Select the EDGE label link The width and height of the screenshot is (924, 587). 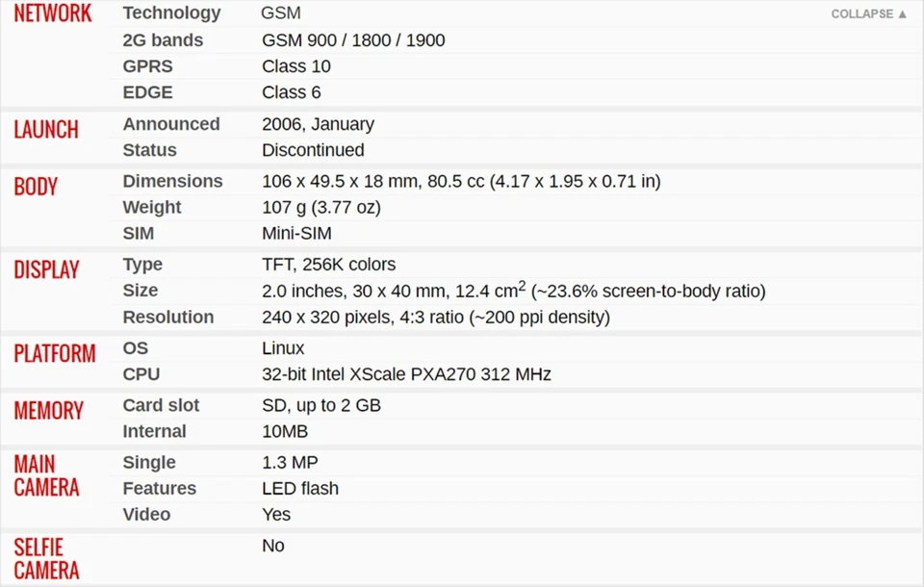[147, 92]
